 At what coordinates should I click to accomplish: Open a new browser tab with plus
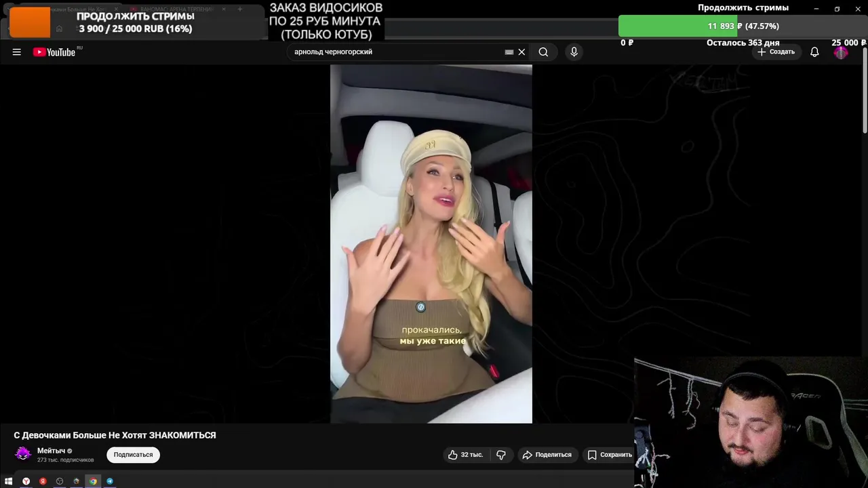(239, 9)
